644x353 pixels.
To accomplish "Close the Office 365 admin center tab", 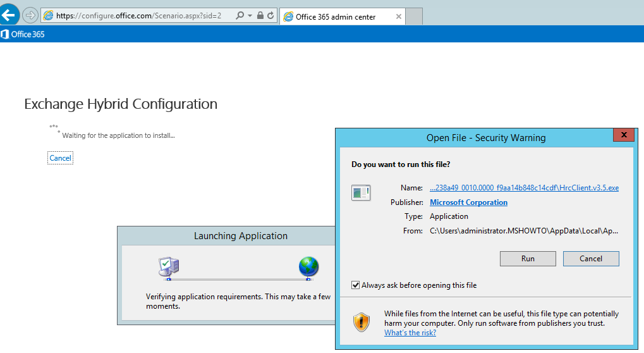I will point(398,17).
